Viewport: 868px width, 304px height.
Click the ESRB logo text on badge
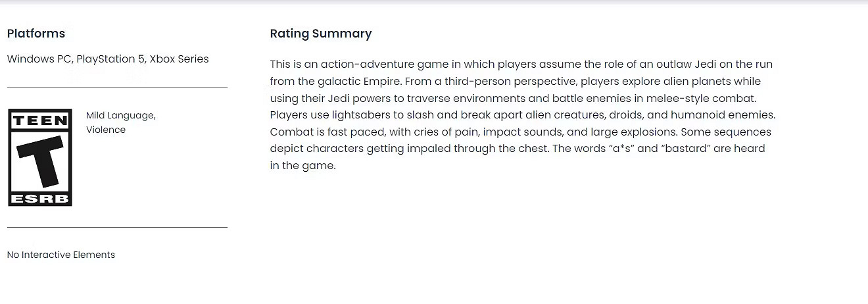click(x=40, y=199)
